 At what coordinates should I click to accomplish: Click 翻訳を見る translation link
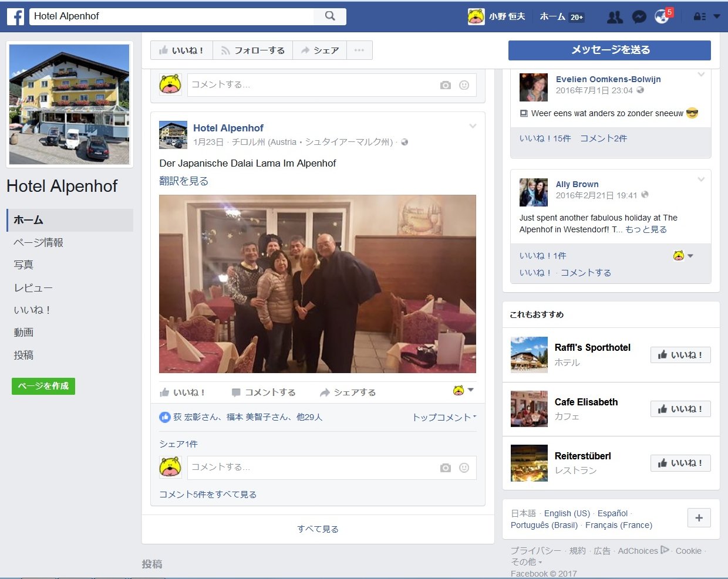tap(184, 181)
